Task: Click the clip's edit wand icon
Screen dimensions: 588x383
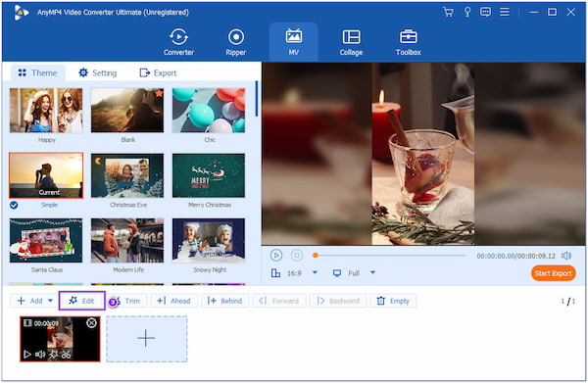Action: (54, 355)
